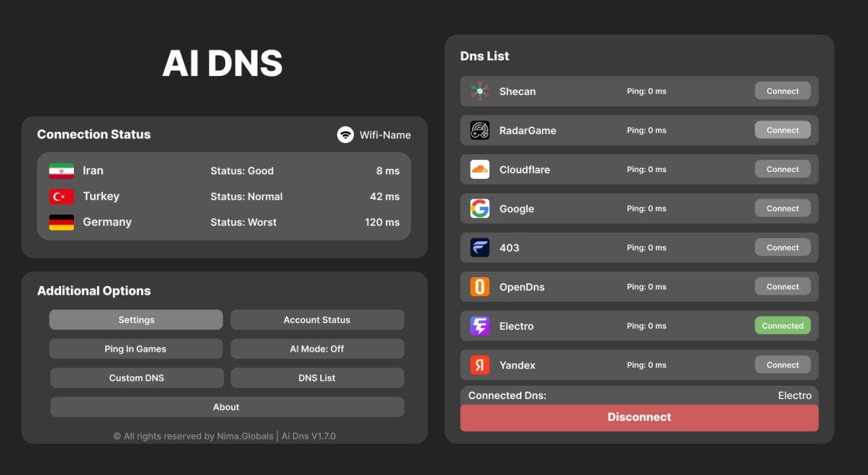
Task: Click the RadarGame gamepad icon
Action: [479, 130]
